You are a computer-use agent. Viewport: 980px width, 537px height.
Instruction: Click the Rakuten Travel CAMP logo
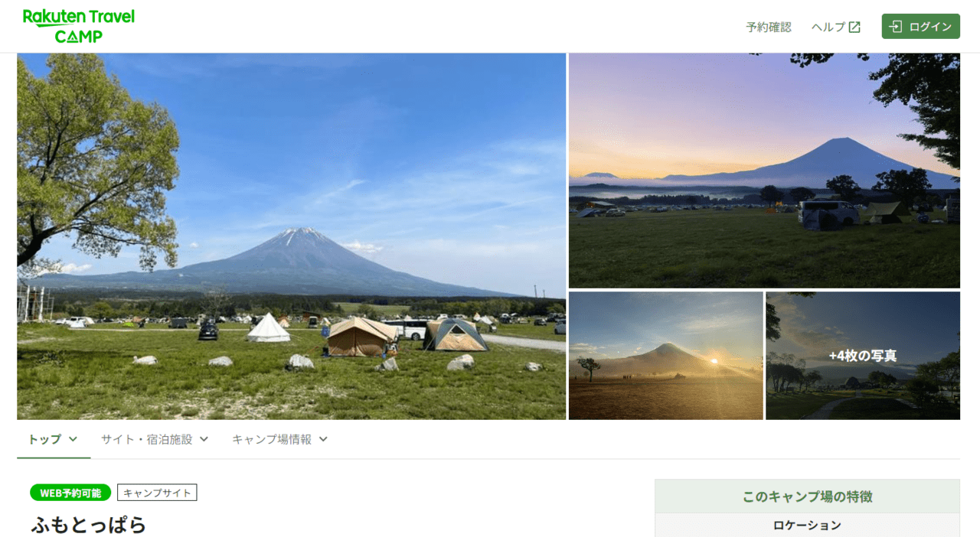(x=78, y=26)
